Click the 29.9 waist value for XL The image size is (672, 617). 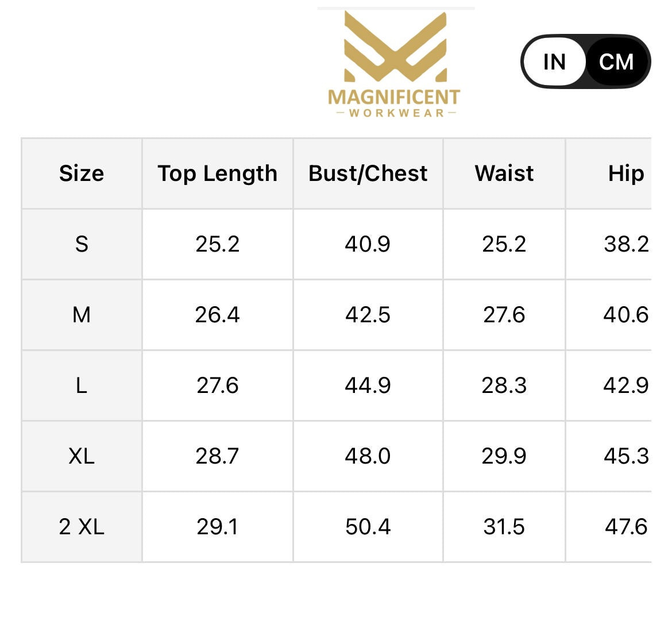pyautogui.click(x=504, y=456)
